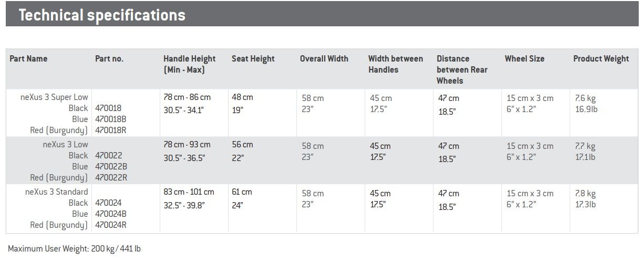Click the 83 cm - 101 cm handle height

pos(189,192)
